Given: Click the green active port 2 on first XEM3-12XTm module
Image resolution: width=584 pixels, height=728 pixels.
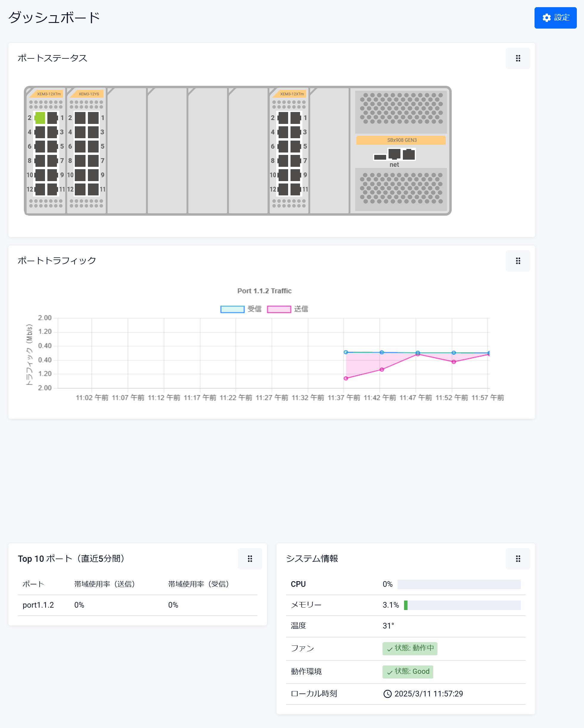Looking at the screenshot, I should click(40, 118).
